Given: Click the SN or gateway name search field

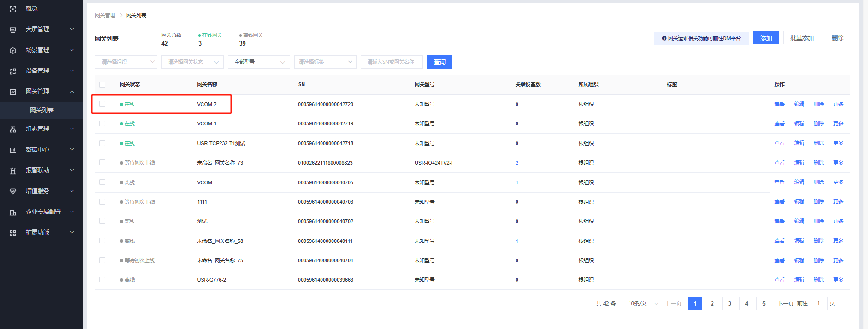Looking at the screenshot, I should click(x=391, y=62).
